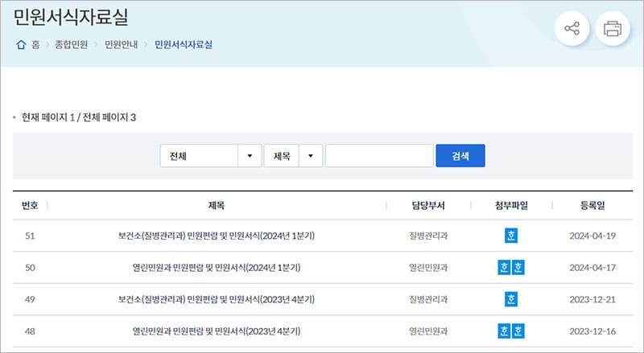Click the home icon in breadcrumb
This screenshot has height=353, width=644.
pos(21,45)
